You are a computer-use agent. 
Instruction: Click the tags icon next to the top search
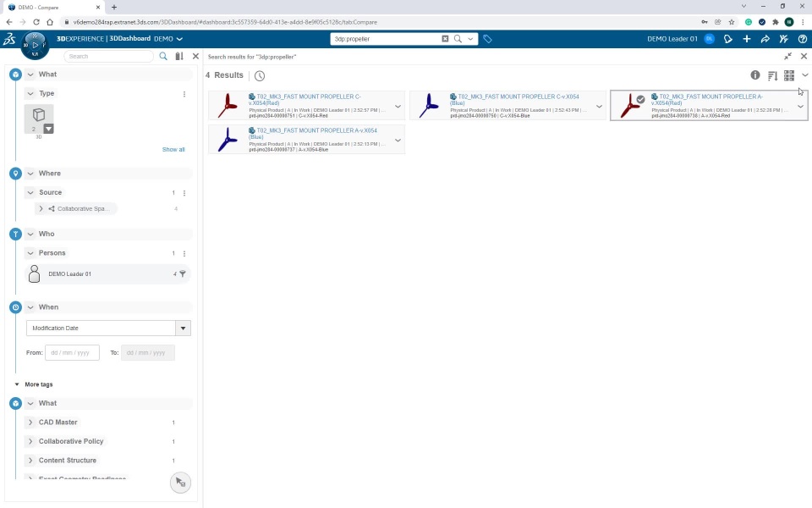pyautogui.click(x=487, y=39)
